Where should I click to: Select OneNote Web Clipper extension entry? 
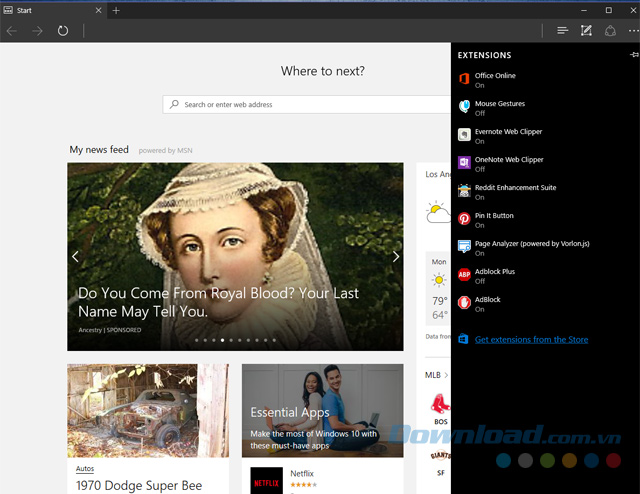pos(508,163)
